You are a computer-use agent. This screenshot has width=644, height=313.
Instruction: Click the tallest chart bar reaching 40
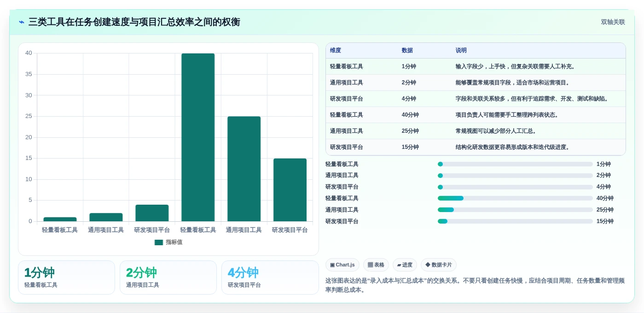click(198, 137)
